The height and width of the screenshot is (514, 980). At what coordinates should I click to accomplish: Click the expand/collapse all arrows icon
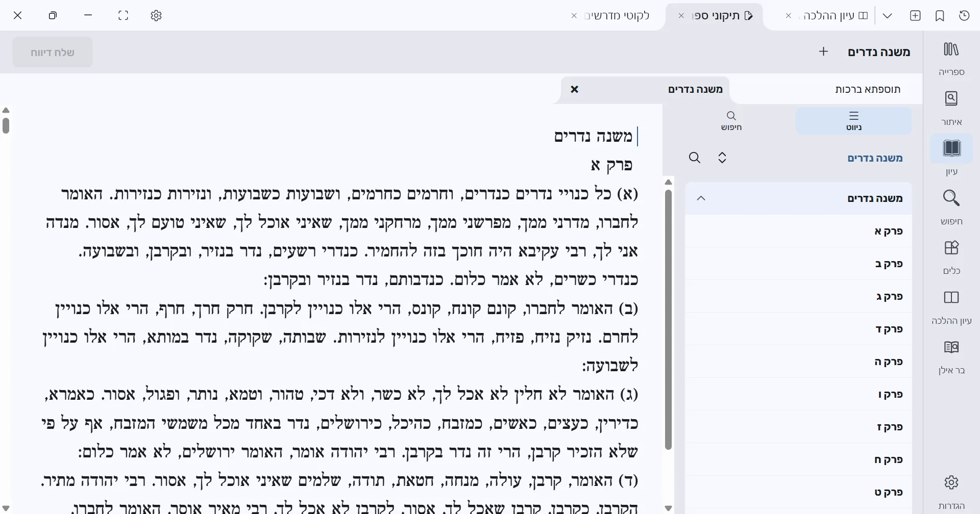(x=722, y=158)
